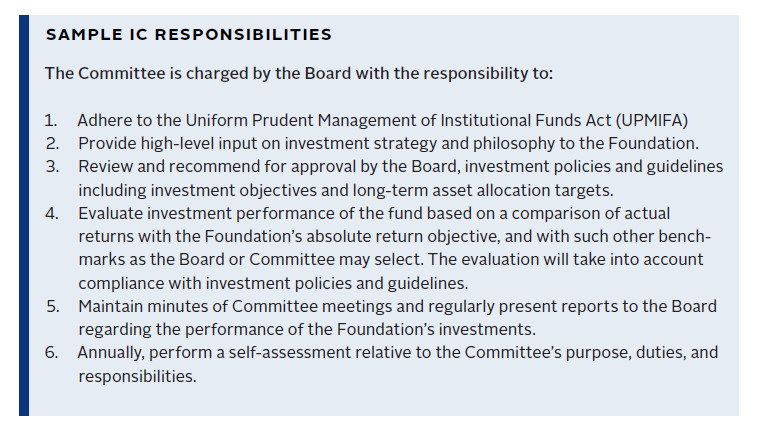Viewport: 761px width, 433px height.
Task: Click the line starting "Provide high-level input"
Action: tap(388, 143)
